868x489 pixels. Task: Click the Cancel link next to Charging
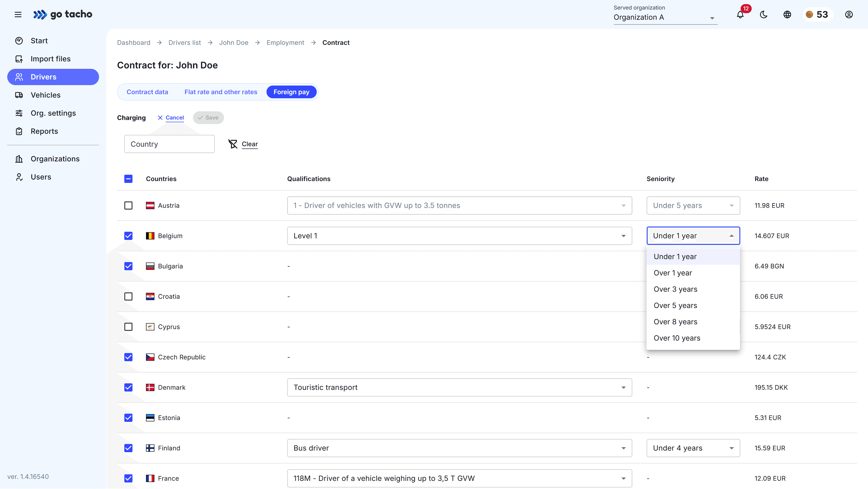174,117
